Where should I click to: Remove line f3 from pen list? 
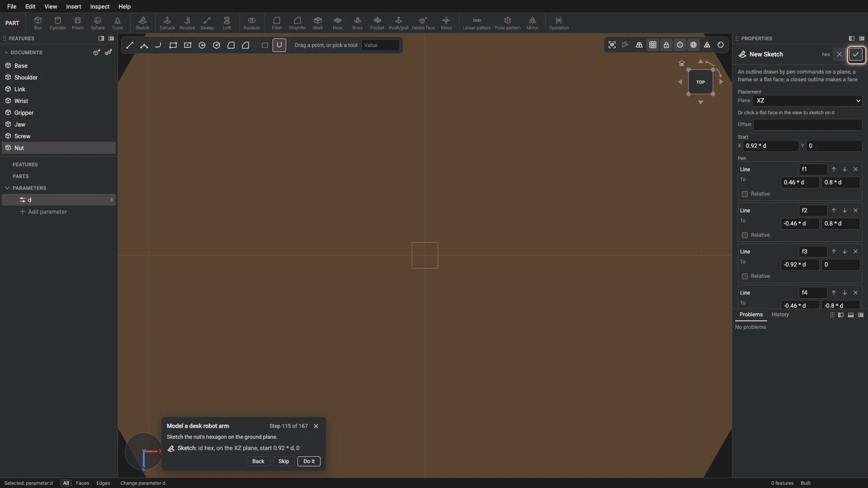coord(855,252)
